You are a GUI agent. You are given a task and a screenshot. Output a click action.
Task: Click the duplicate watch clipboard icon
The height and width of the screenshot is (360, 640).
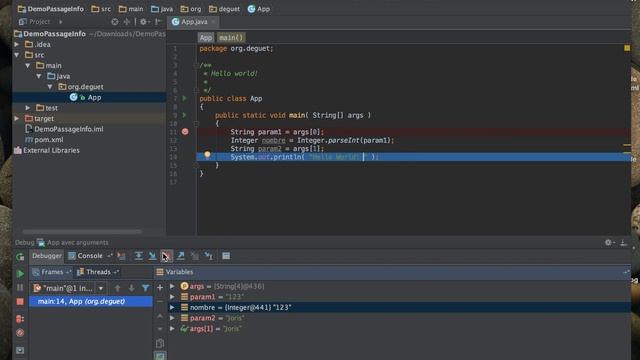coord(160,343)
